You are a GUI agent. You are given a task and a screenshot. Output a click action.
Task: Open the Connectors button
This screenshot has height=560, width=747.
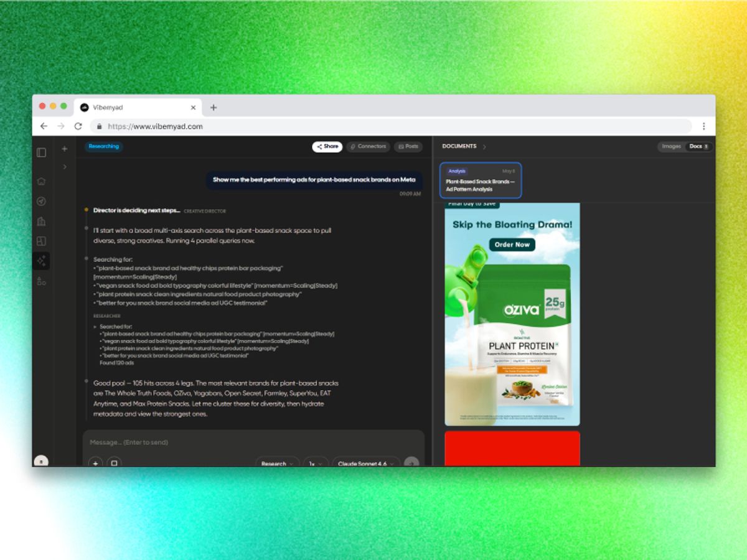(368, 147)
